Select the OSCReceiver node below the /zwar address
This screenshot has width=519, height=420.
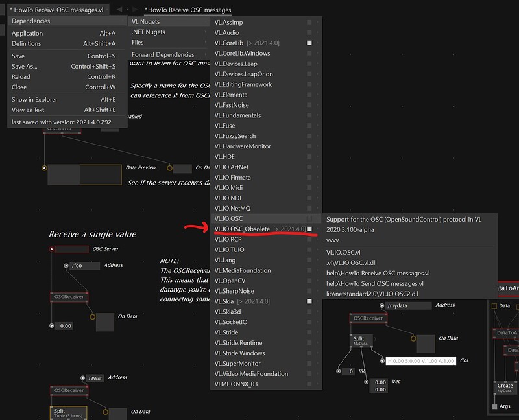click(69, 390)
